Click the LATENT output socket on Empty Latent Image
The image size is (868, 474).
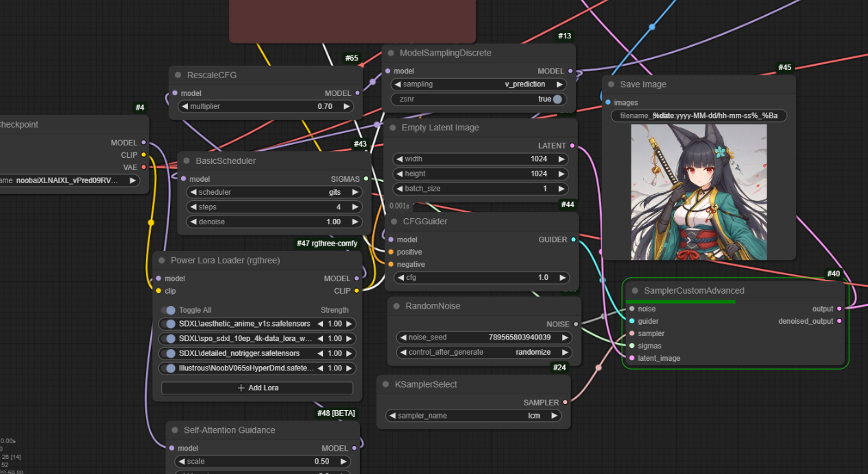[x=572, y=145]
